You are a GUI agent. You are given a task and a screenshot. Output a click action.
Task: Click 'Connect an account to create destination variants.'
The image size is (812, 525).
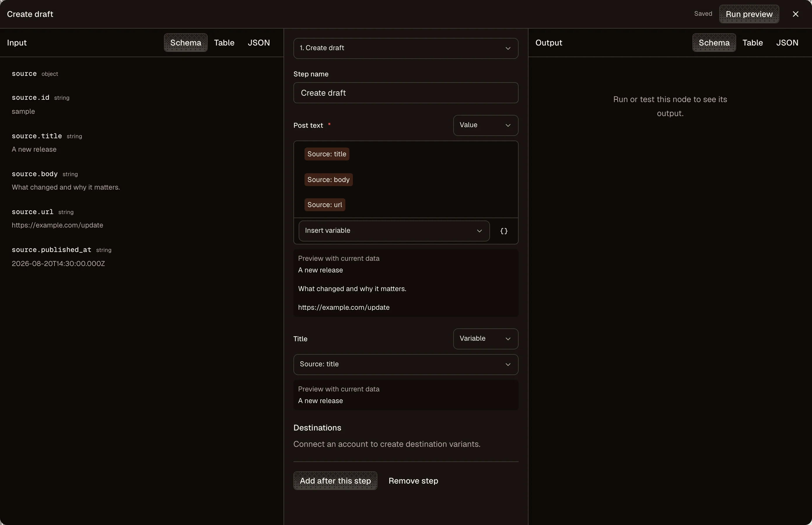(387, 444)
